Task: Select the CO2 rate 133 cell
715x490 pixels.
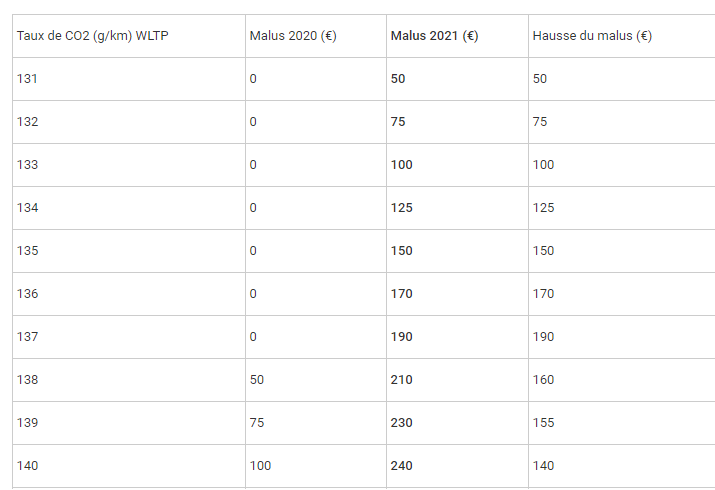Action: click(x=27, y=165)
